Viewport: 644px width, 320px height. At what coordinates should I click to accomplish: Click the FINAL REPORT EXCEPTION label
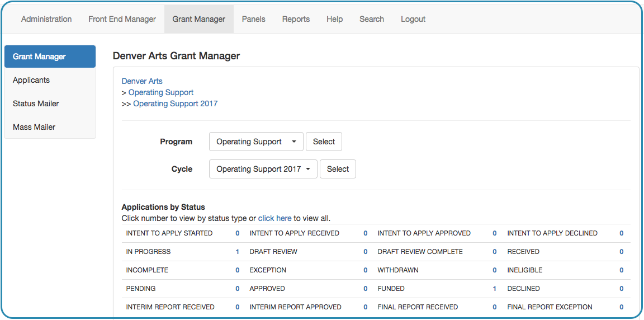tap(550, 307)
